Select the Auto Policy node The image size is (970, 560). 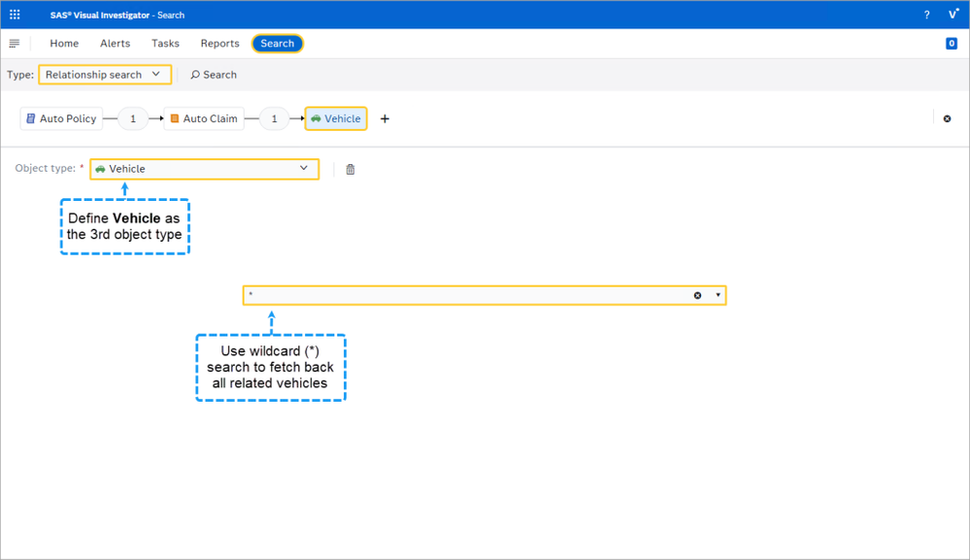point(61,118)
